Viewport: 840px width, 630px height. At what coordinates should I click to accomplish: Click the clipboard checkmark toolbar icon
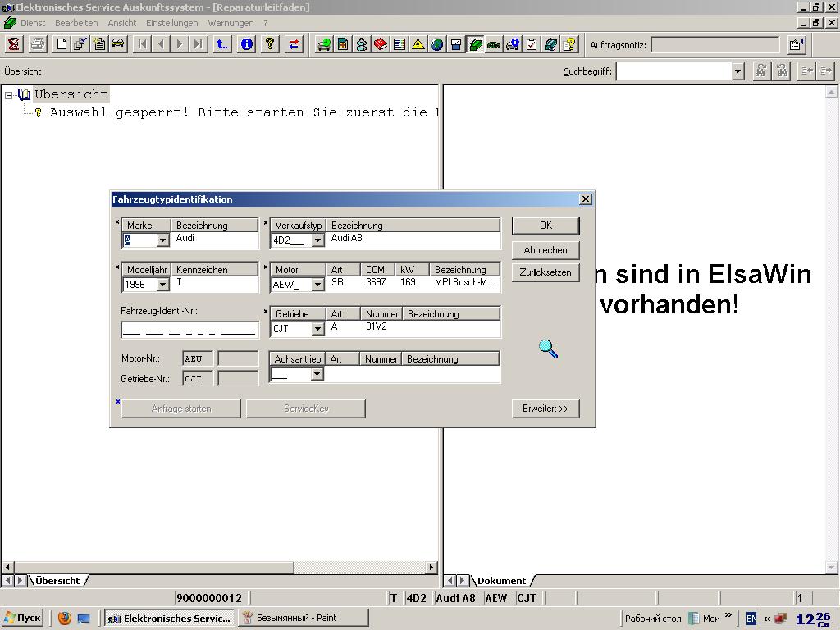point(532,44)
